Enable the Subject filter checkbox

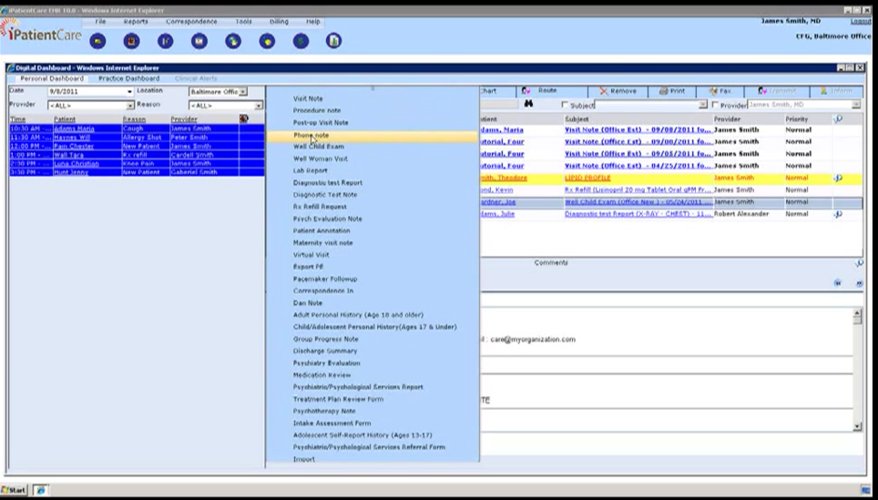click(565, 104)
